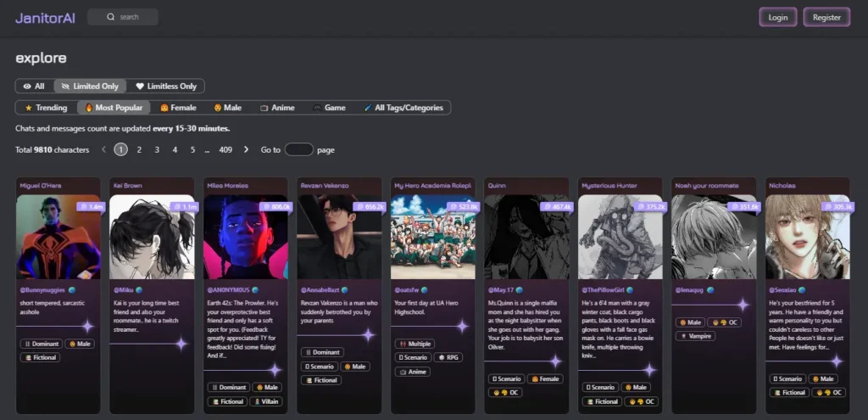Open All Tags/Categories list
Image resolution: width=868 pixels, height=420 pixels.
click(x=403, y=108)
